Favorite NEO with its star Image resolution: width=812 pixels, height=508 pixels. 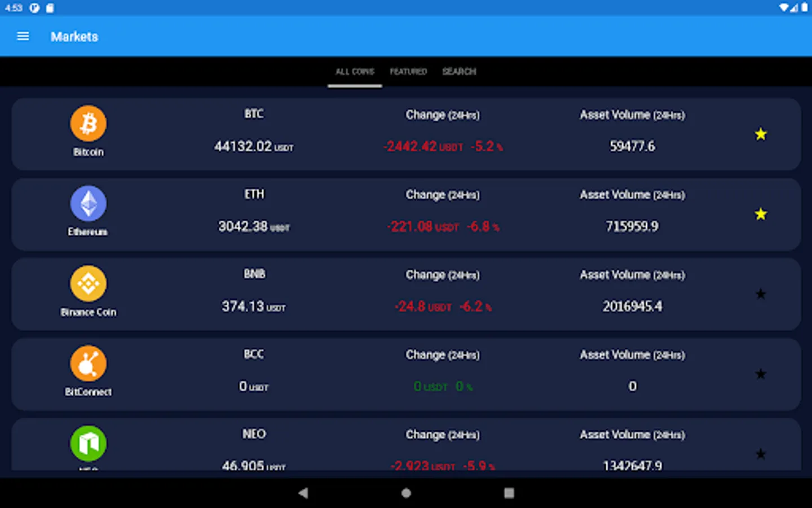tap(761, 454)
